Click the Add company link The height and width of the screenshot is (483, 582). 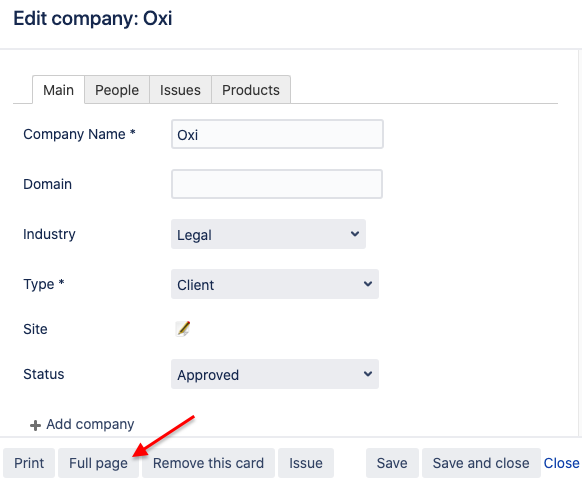tap(90, 424)
